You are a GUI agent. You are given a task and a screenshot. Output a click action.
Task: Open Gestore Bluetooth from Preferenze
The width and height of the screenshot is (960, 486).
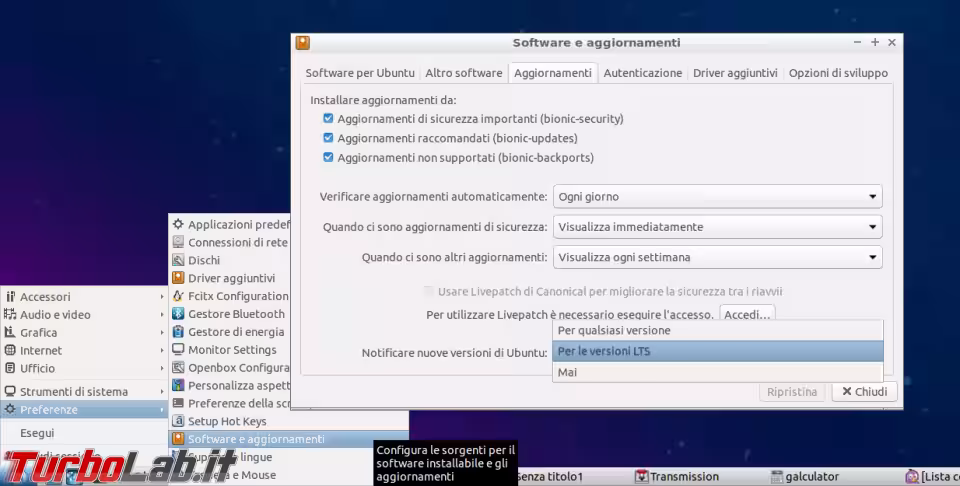(230, 313)
